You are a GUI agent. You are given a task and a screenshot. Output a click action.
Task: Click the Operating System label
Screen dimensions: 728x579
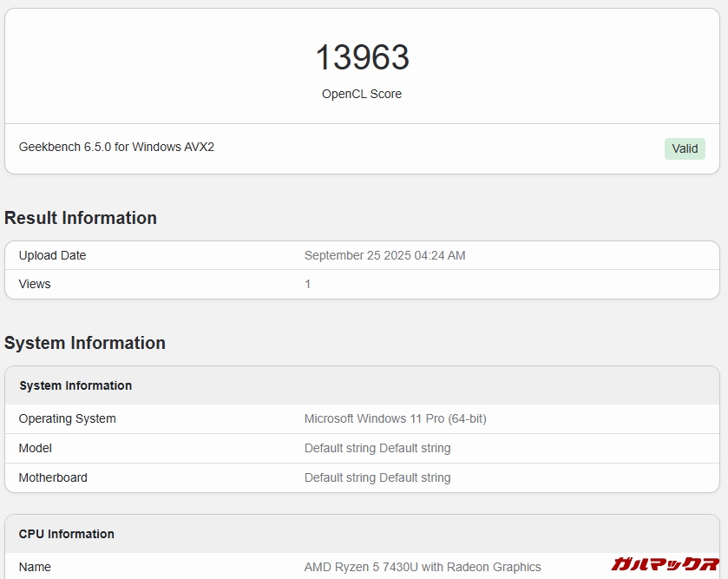68,418
